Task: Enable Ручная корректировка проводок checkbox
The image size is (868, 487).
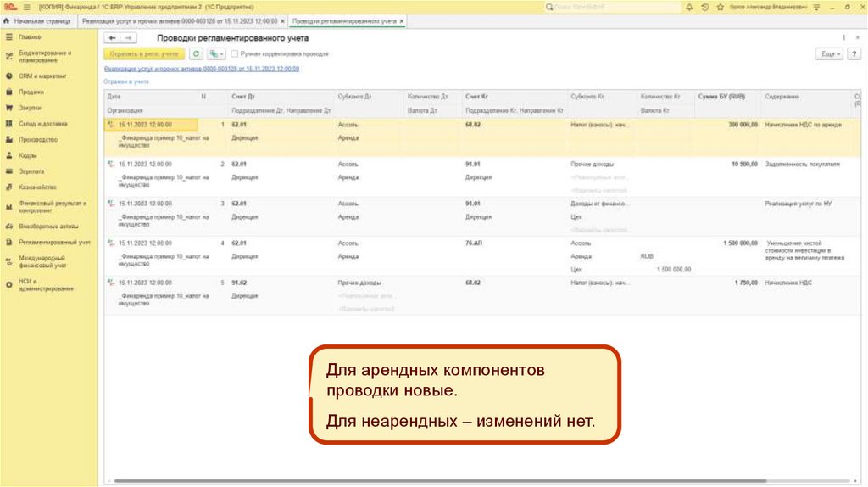Action: (x=234, y=53)
